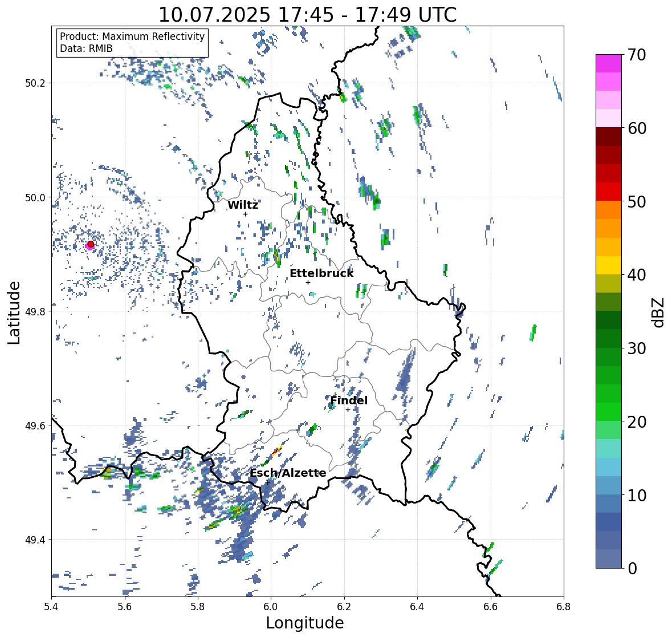Click the 10 colorbar tick label
The height and width of the screenshot is (637, 672).
tap(637, 495)
